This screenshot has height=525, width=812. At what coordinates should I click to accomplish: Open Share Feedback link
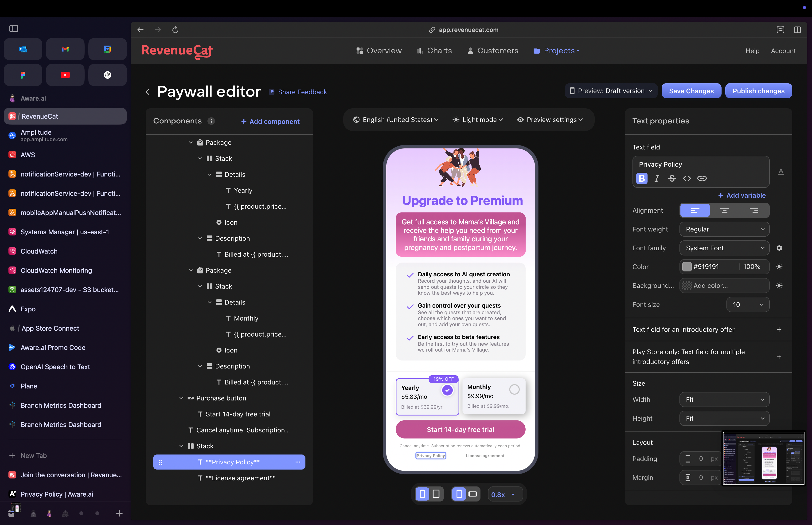click(298, 92)
